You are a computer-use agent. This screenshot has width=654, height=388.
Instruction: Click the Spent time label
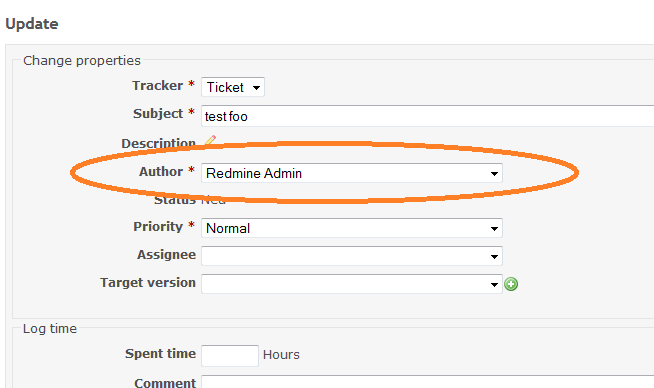(161, 353)
